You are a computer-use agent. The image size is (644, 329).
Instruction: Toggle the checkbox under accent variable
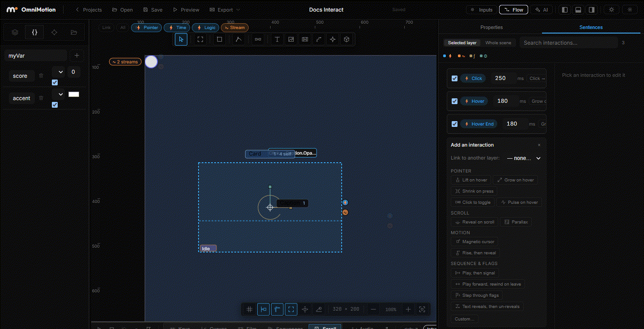55,105
